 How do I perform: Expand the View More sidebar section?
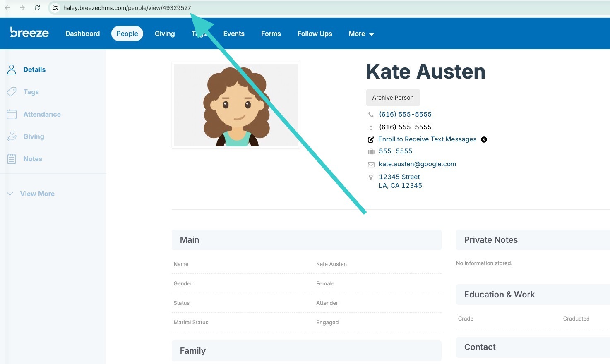point(31,194)
